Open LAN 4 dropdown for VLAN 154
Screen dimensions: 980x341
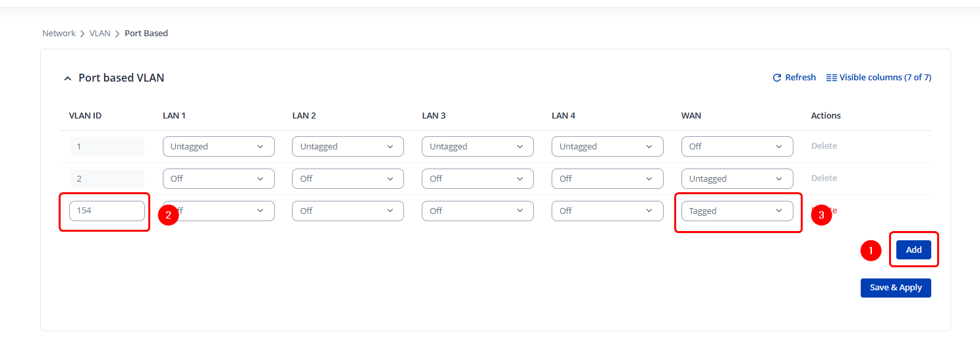tap(607, 211)
